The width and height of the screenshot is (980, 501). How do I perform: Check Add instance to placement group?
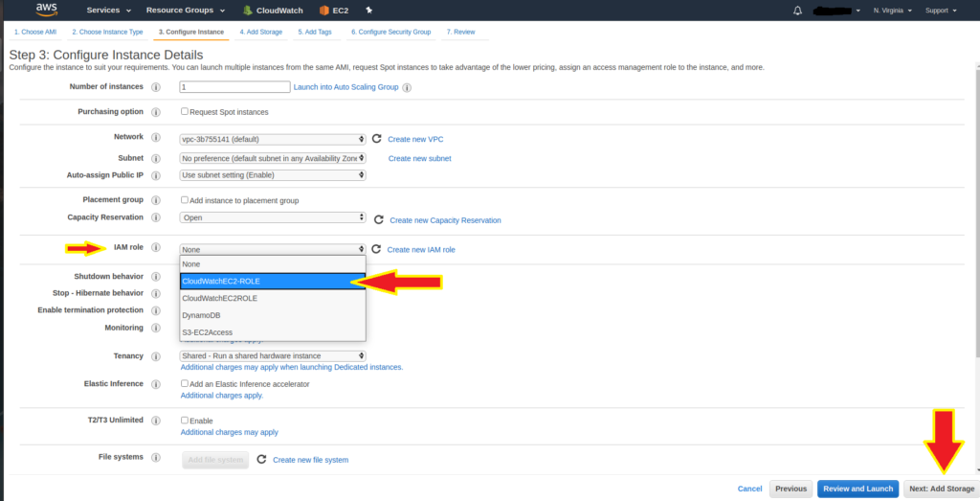click(185, 200)
